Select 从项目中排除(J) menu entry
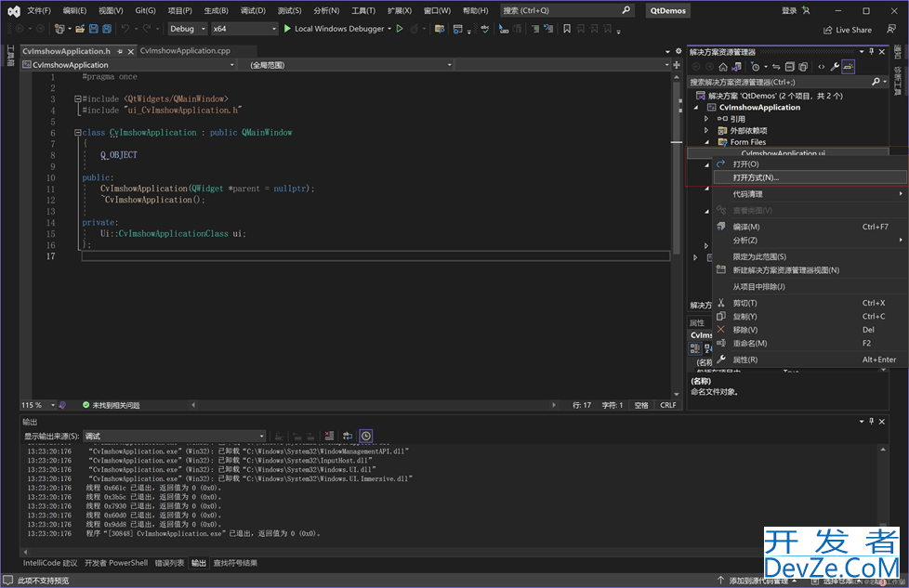909x588 pixels. [x=810, y=287]
